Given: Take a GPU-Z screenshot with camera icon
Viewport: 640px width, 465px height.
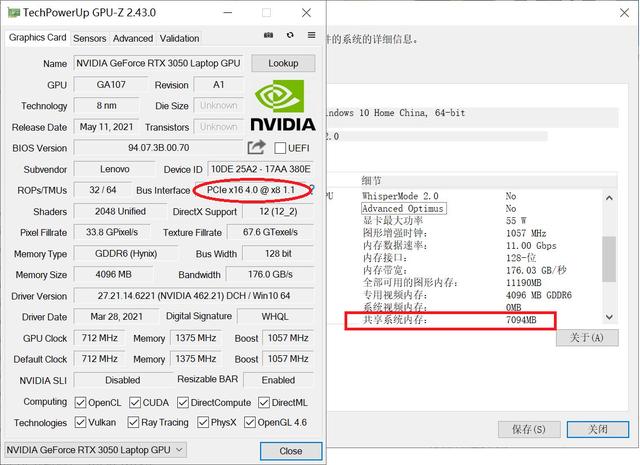Looking at the screenshot, I should (268, 35).
